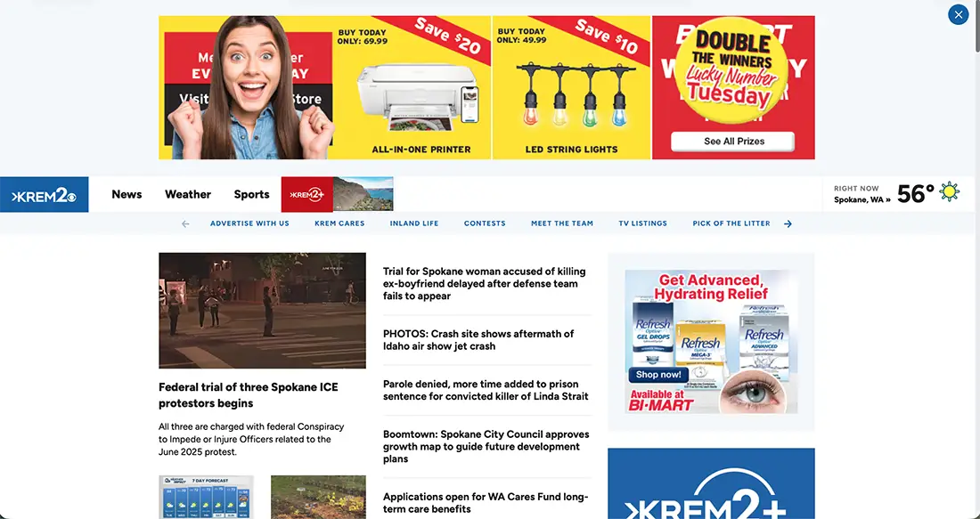Close the overlay with the blue X
The width and height of the screenshot is (980, 519).
(958, 14)
